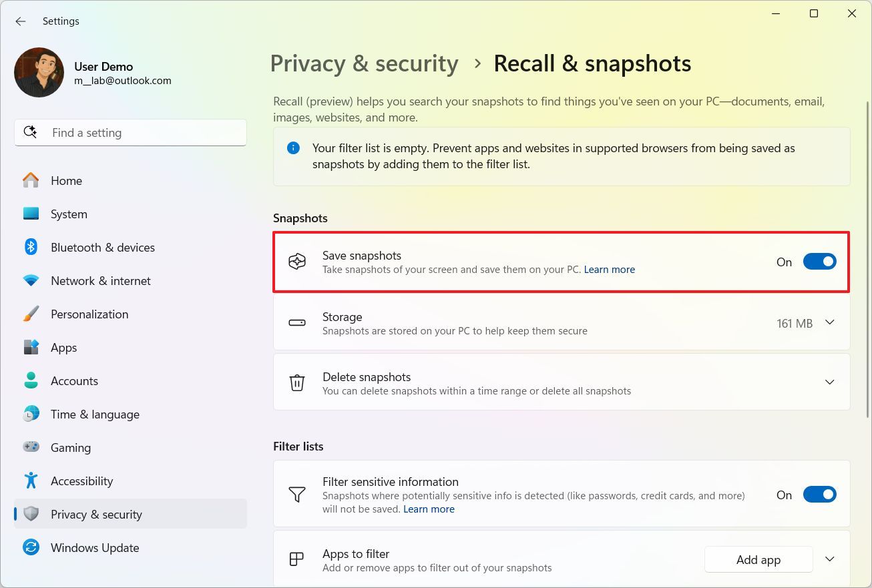Click the Find a setting search field

coord(130,133)
